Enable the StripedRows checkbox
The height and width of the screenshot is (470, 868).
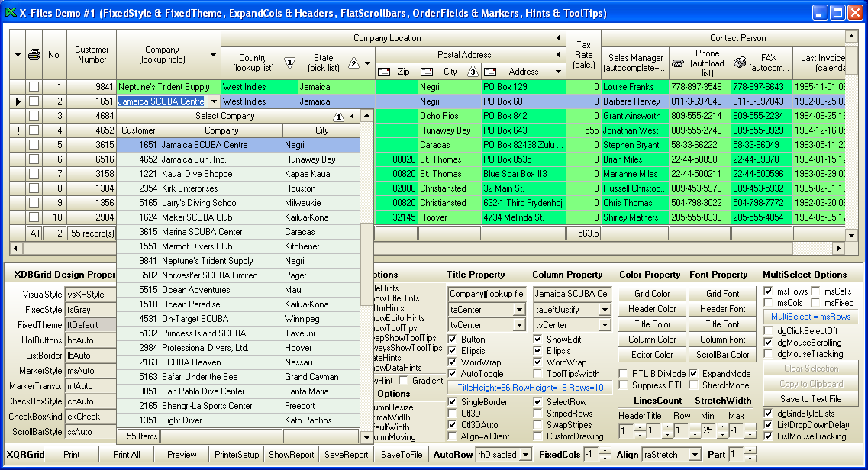(x=539, y=414)
